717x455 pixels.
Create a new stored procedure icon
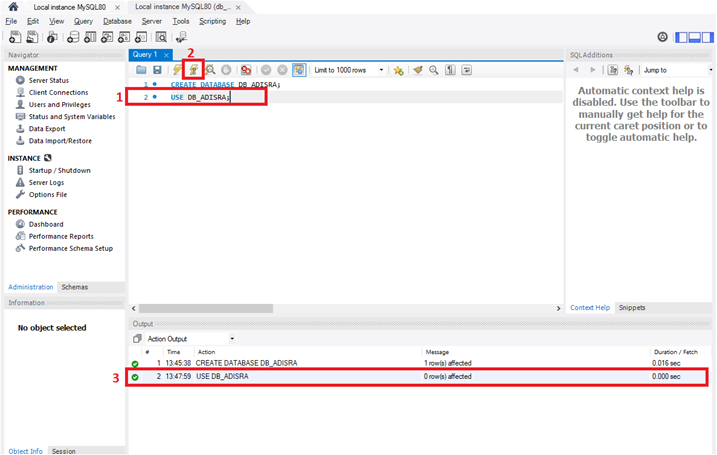click(x=124, y=37)
